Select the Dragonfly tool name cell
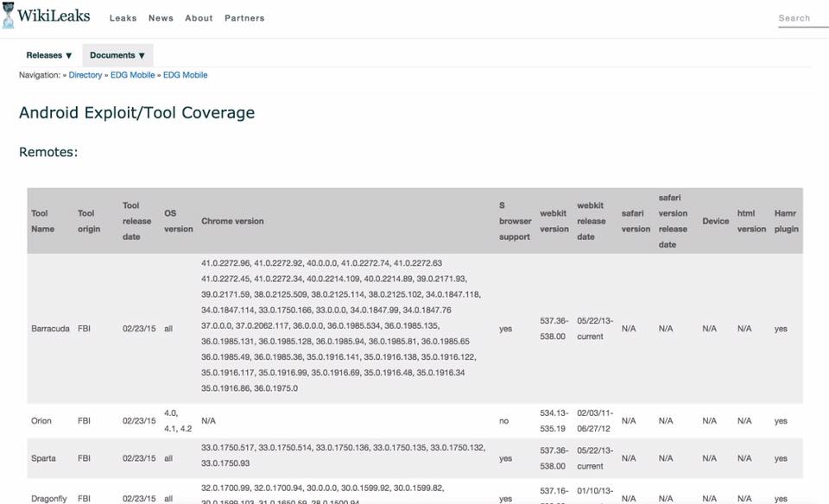 click(x=49, y=499)
